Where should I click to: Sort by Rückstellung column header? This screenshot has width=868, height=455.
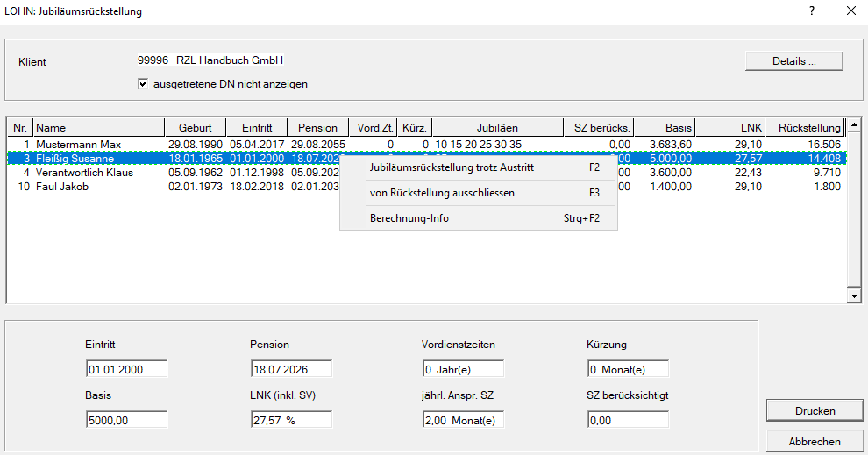[x=809, y=128]
